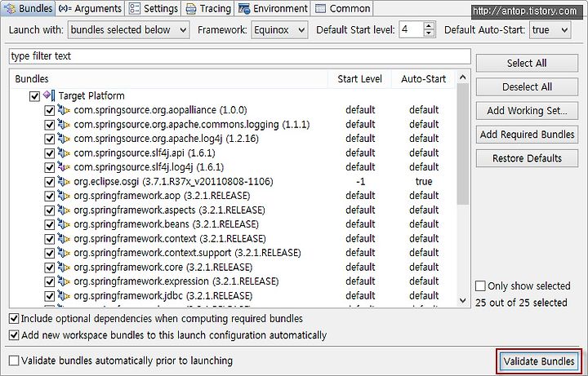
Task: Uncheck org.springframework.jdbc bundle checkbox
Action: [x=50, y=296]
